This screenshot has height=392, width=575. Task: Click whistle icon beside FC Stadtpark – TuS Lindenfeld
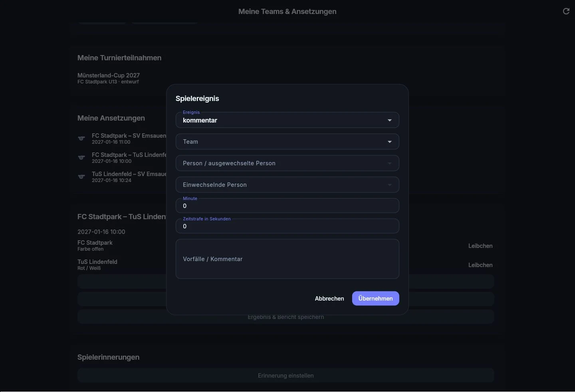tap(81, 158)
